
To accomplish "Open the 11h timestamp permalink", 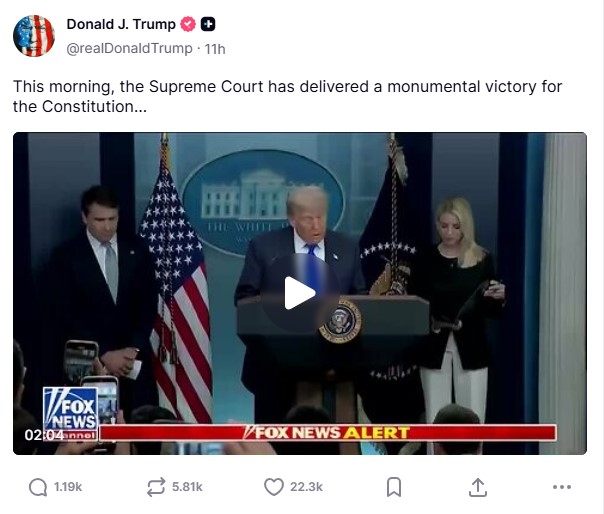I will click(x=215, y=49).
